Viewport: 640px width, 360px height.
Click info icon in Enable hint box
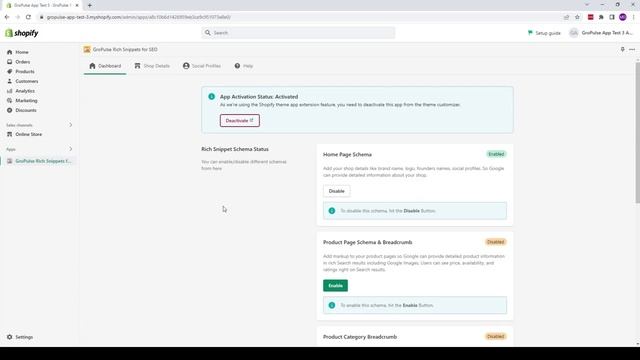click(332, 305)
